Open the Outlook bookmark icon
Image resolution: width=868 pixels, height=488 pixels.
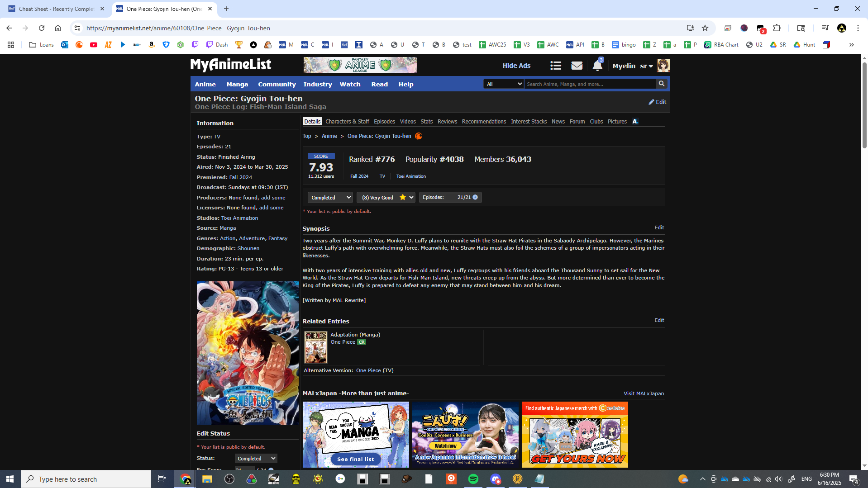(65, 45)
